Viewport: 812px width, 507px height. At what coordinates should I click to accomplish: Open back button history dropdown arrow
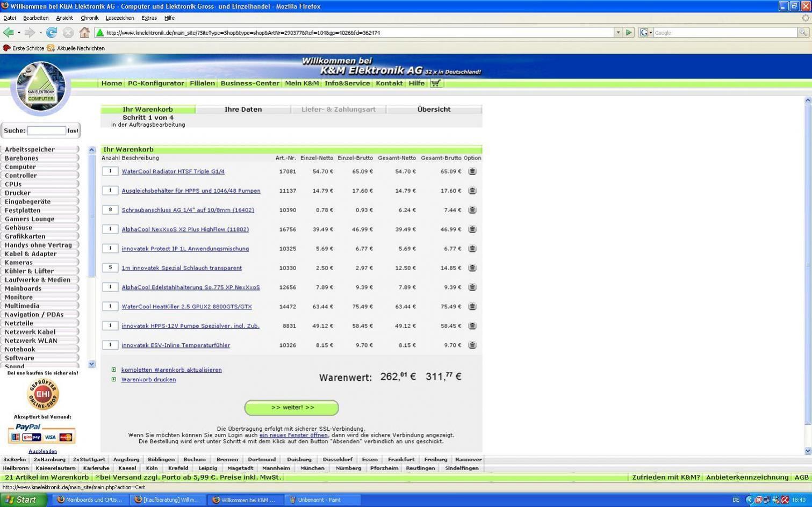19,33
